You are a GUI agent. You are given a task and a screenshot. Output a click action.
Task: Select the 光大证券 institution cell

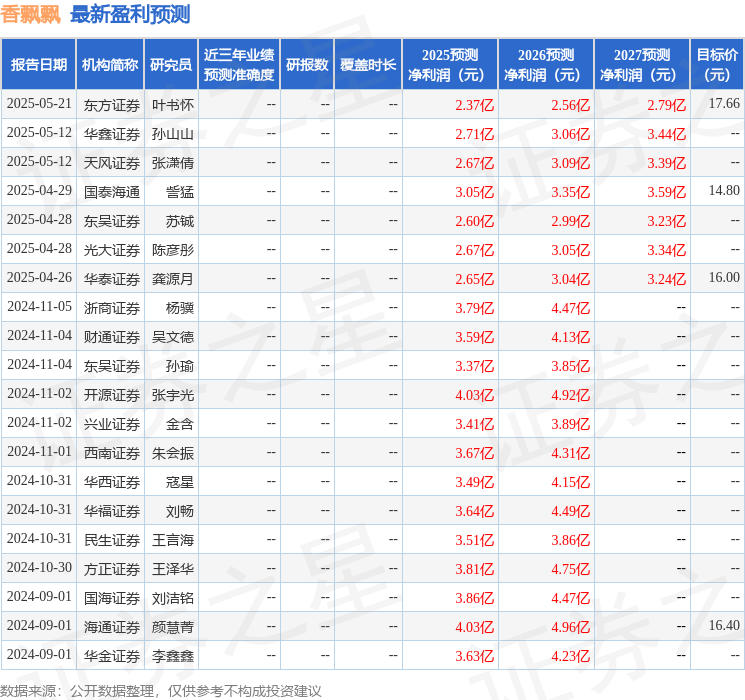click(112, 250)
